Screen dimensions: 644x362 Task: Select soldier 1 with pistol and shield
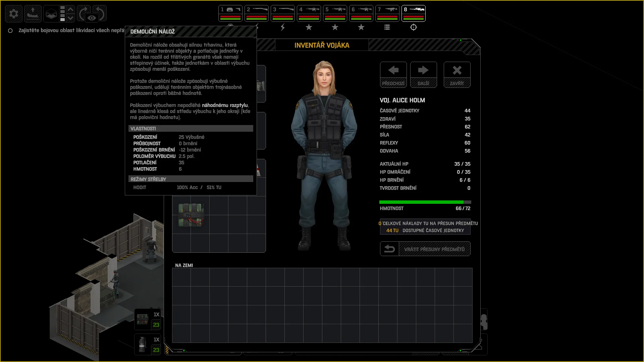click(230, 13)
